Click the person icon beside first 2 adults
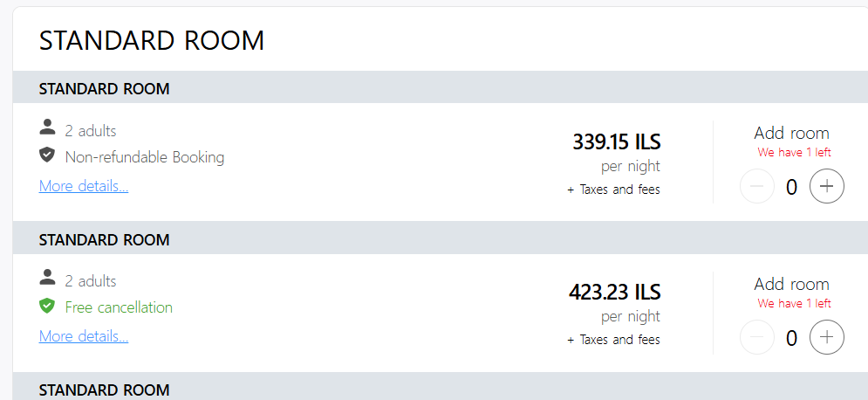The width and height of the screenshot is (868, 400). [x=48, y=127]
